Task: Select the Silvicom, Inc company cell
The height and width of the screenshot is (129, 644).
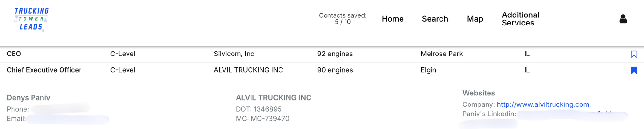Action: [234, 54]
